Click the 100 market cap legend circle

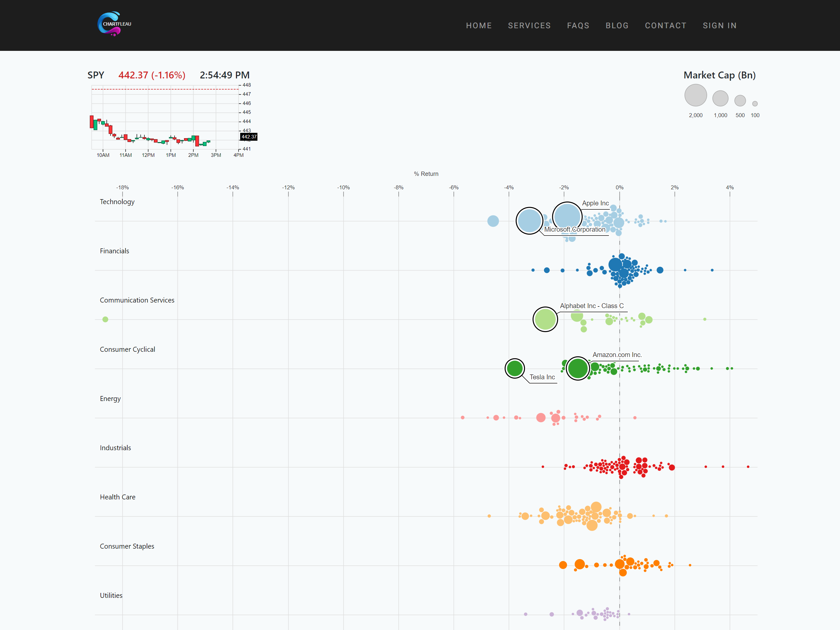(755, 103)
